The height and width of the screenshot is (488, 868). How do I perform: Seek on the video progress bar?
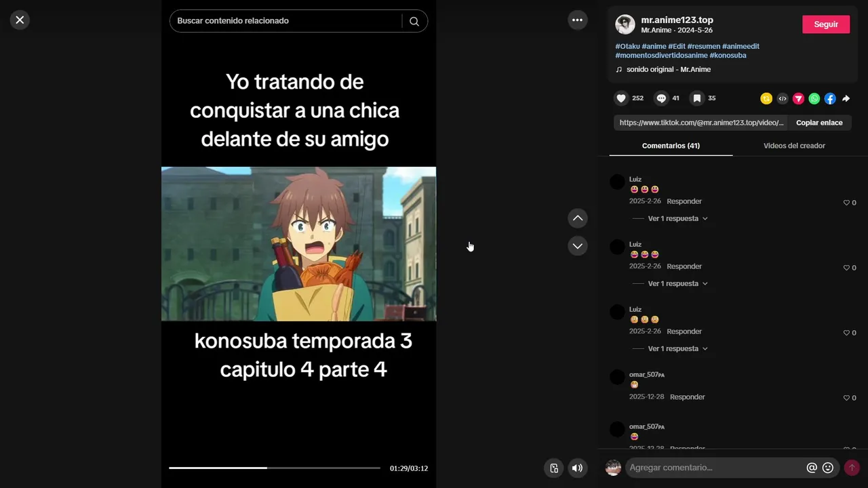coord(275,468)
